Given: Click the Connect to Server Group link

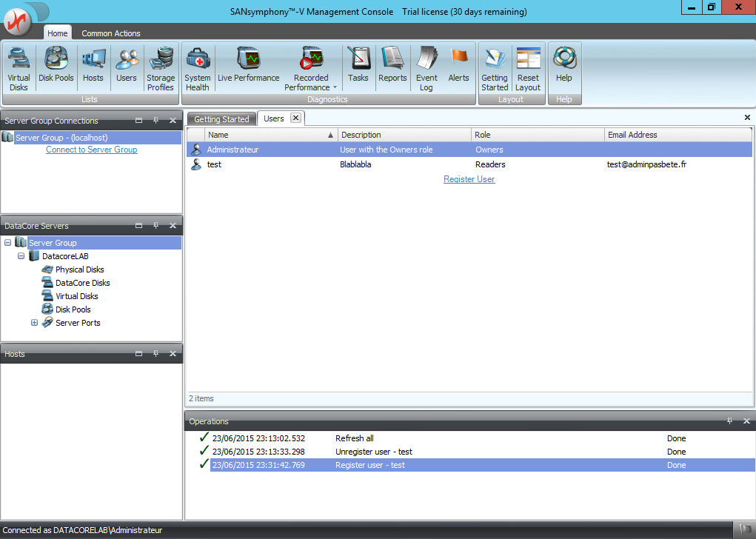Looking at the screenshot, I should coord(91,150).
